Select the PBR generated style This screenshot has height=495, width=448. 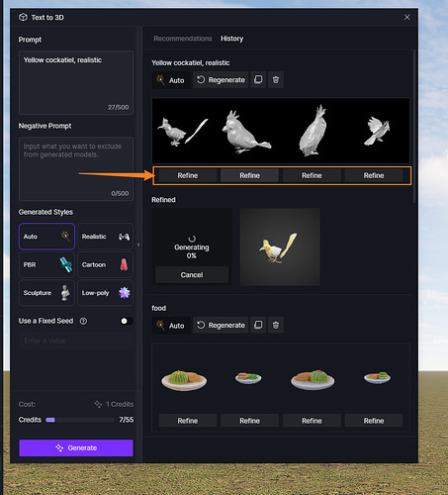pos(46,264)
